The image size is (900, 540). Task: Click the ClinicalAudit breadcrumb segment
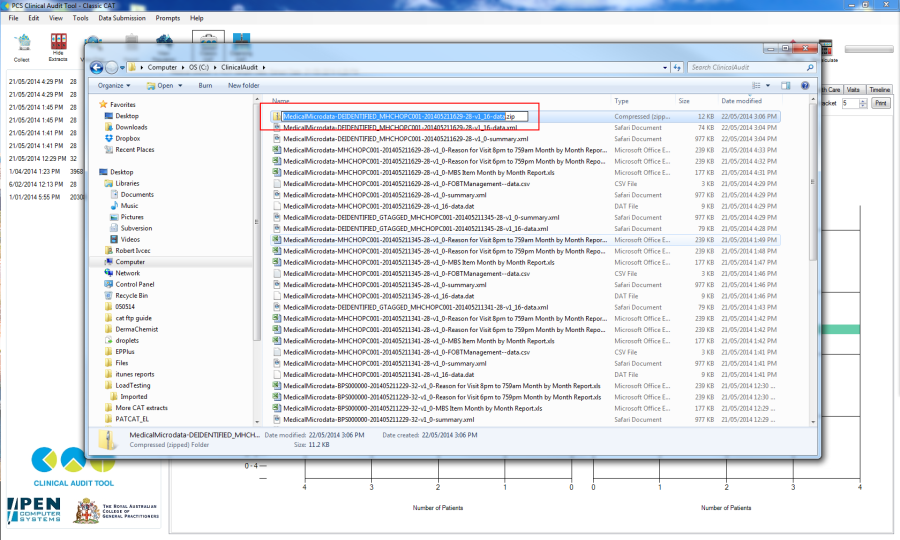[x=239, y=67]
